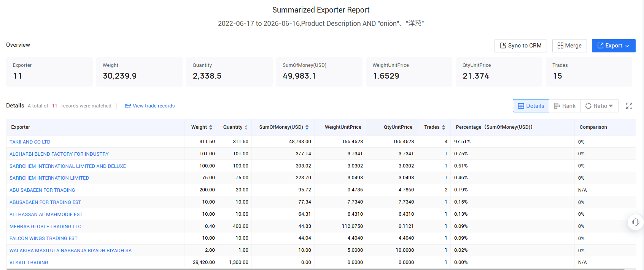Click the Weight overview card 30,239.9
This screenshot has width=644, height=270.
coord(139,72)
